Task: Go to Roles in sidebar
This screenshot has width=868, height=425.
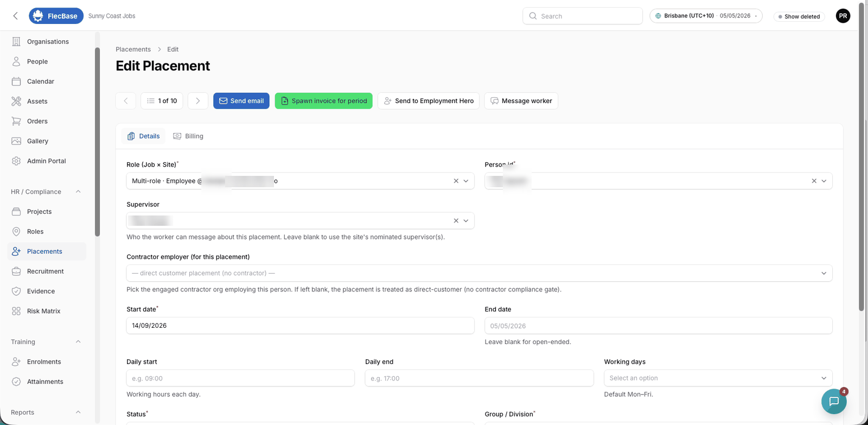Action: tap(47, 232)
